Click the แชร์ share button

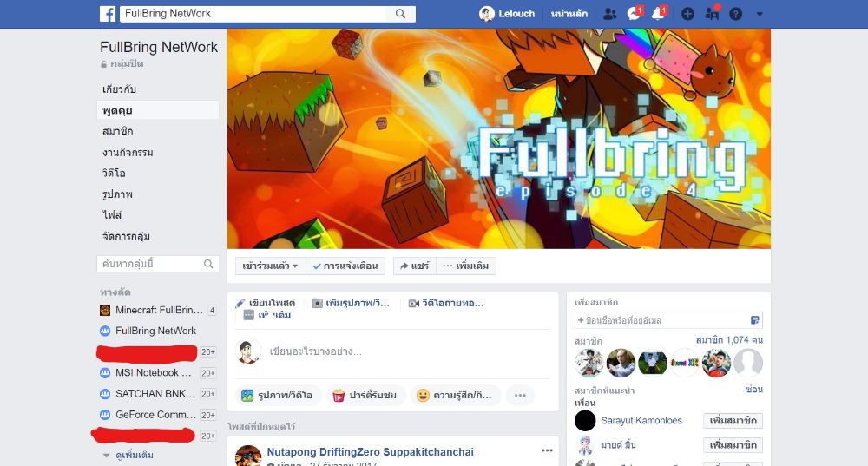tap(415, 266)
